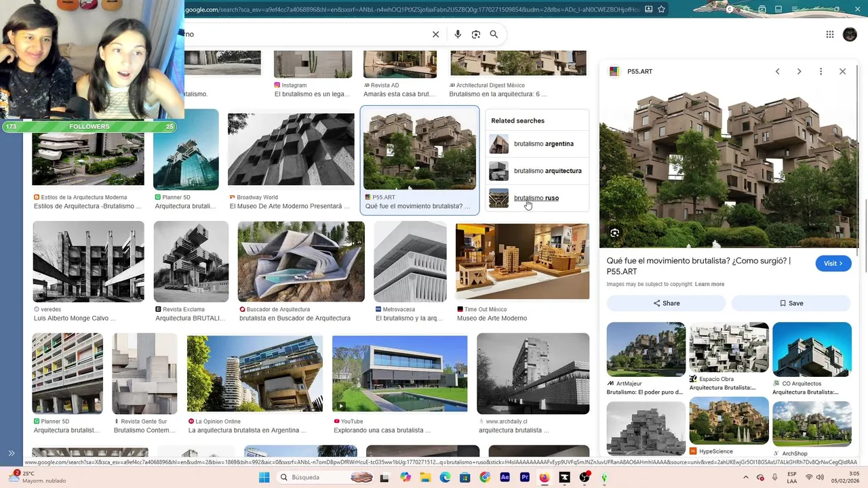Open the Time Out México museum image
The image size is (868, 488).
pos(522,262)
